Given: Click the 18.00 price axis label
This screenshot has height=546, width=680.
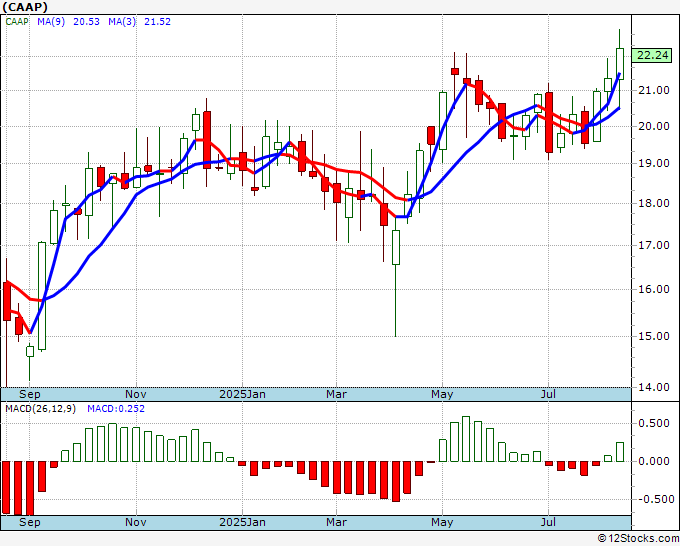Looking at the screenshot, I should coord(654,203).
